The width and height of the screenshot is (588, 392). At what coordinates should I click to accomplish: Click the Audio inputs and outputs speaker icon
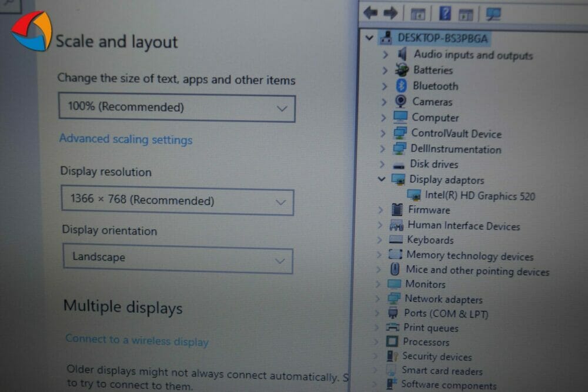402,54
